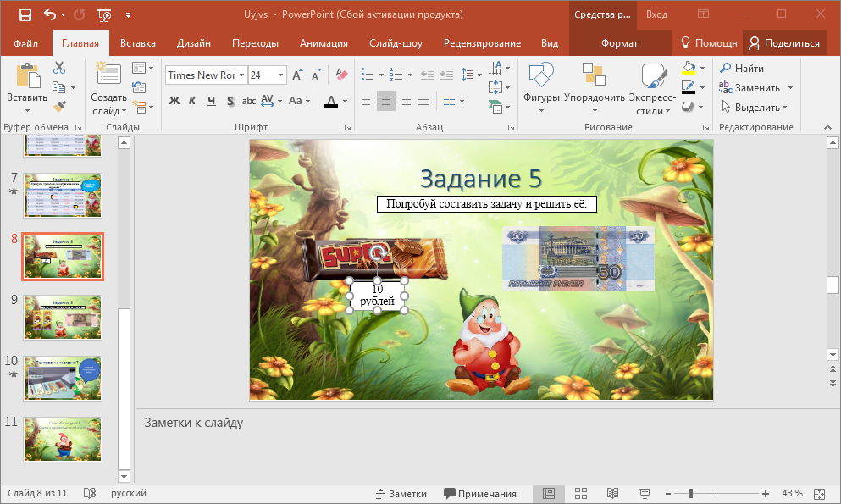Click the Найти button
Viewport: 841px width, 504px height.
[742, 68]
